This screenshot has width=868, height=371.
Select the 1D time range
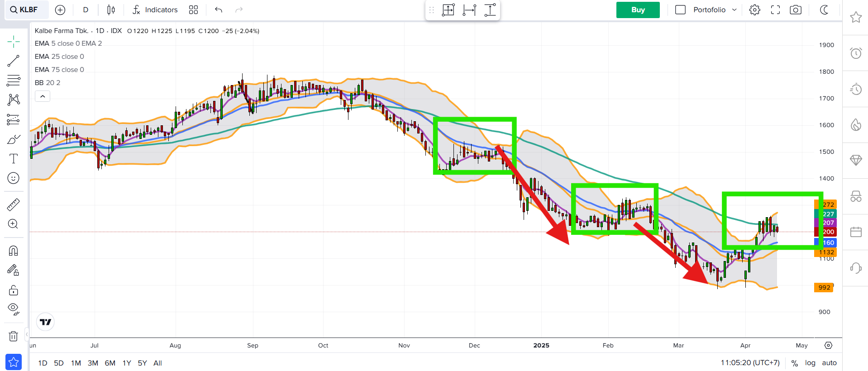click(x=43, y=363)
